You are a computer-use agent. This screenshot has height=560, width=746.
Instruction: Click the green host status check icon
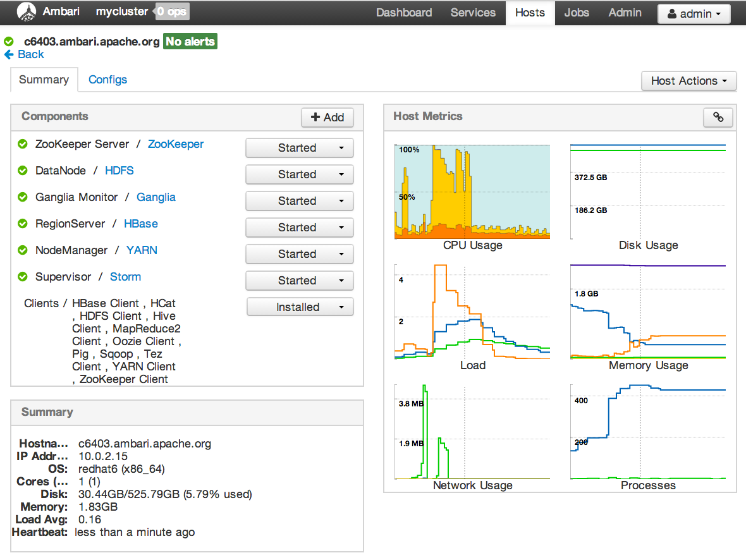[x=9, y=41]
